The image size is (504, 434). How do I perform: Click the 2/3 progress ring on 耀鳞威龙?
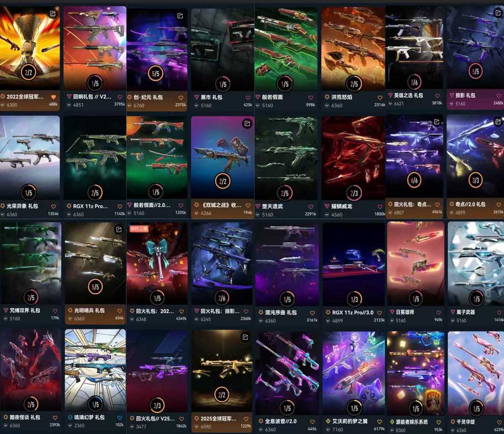tap(354, 193)
